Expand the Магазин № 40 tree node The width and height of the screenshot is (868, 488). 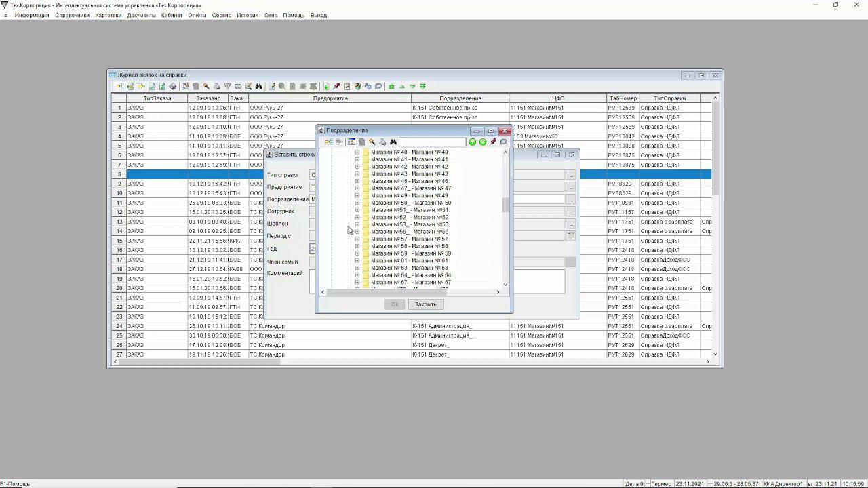click(x=357, y=152)
